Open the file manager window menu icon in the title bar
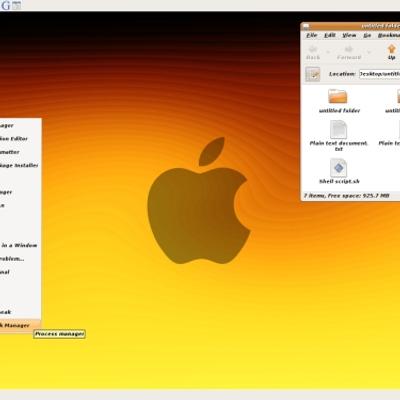The image size is (400, 400). pos(305,26)
